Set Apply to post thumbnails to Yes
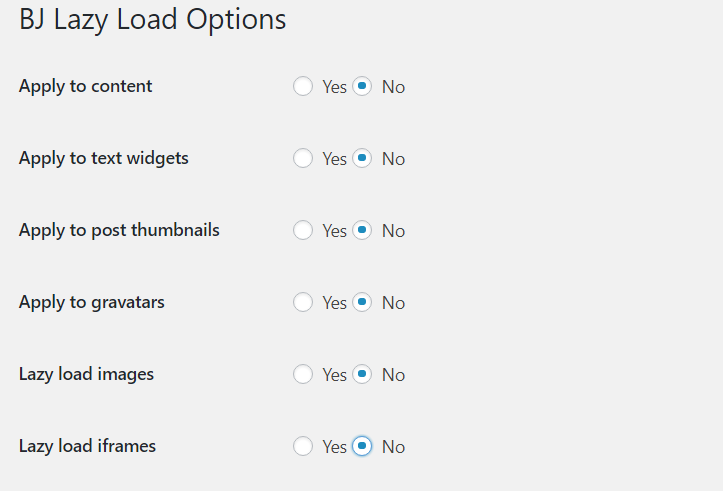Image resolution: width=723 pixels, height=491 pixels. (302, 230)
